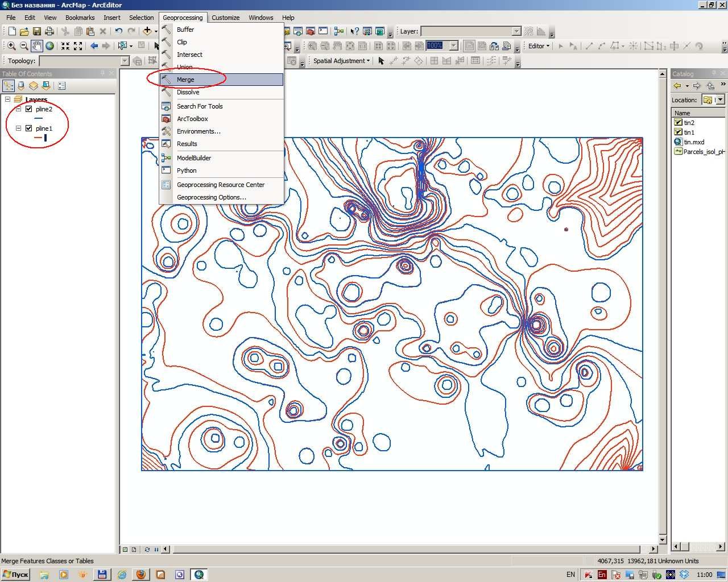This screenshot has height=582, width=728.
Task: Go back to previous extent arrow
Action: [x=94, y=46]
